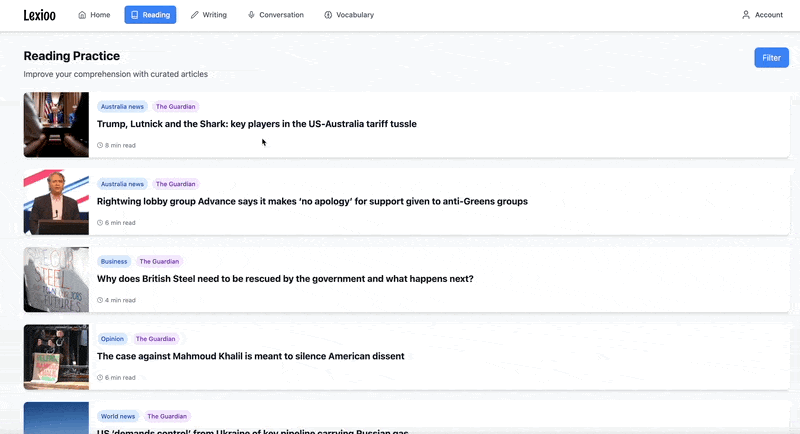Click the World news tag
Screen dimensions: 800x434
coord(118,417)
